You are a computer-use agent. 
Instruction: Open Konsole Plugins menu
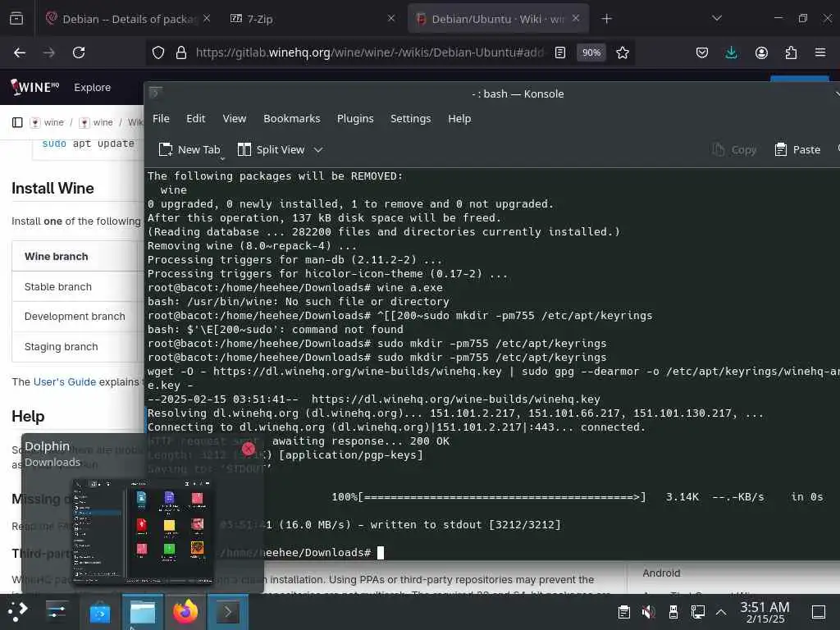(x=355, y=118)
